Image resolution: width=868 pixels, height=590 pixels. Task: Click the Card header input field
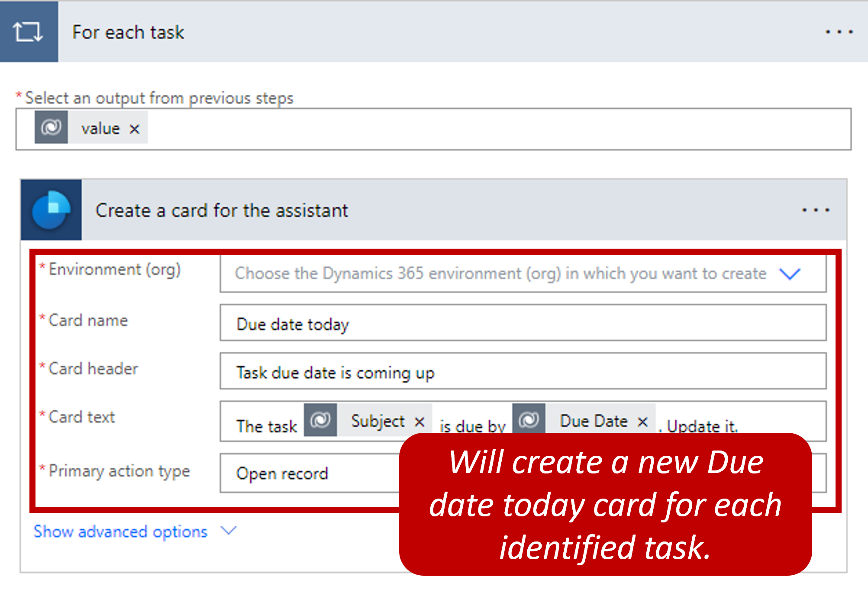click(x=523, y=371)
